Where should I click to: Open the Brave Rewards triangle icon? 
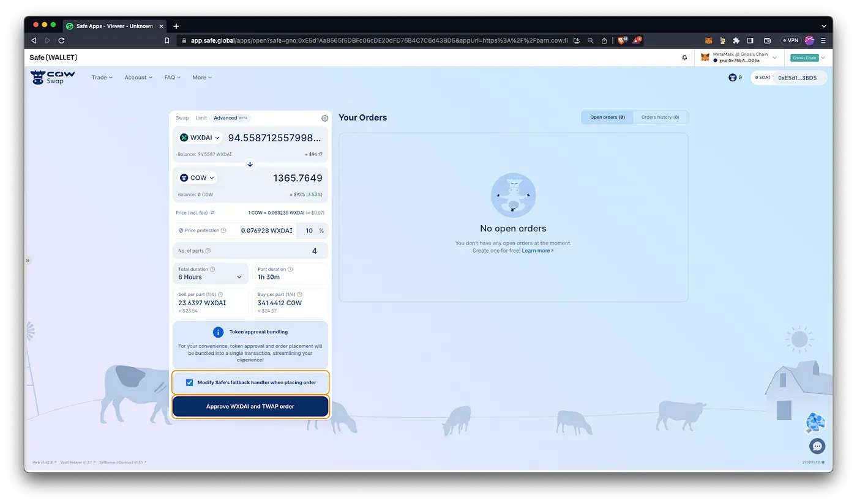637,40
